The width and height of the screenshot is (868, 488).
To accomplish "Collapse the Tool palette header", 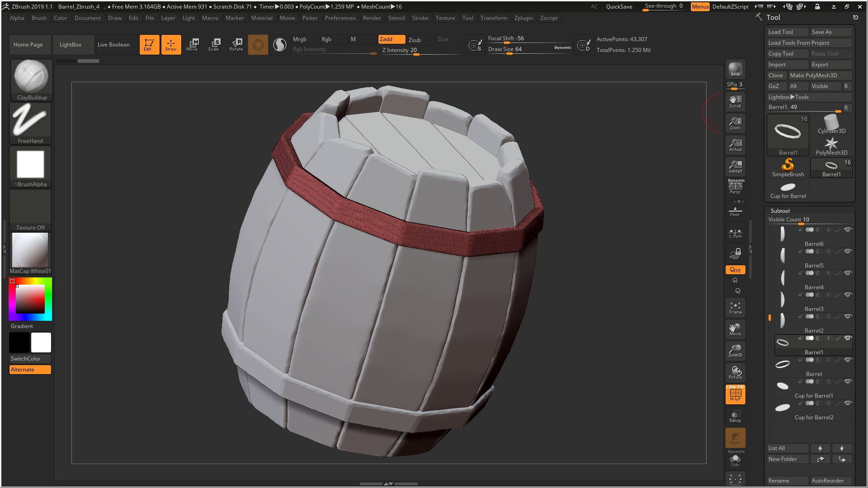I will [773, 18].
